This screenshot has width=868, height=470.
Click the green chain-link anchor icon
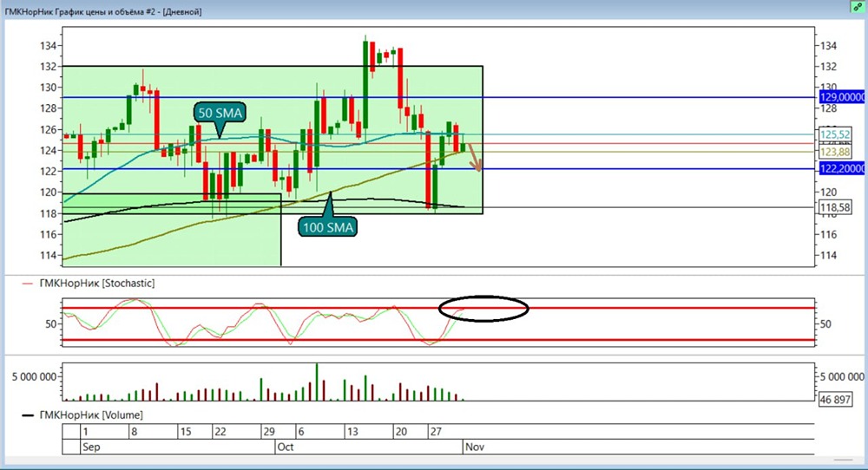click(x=858, y=7)
